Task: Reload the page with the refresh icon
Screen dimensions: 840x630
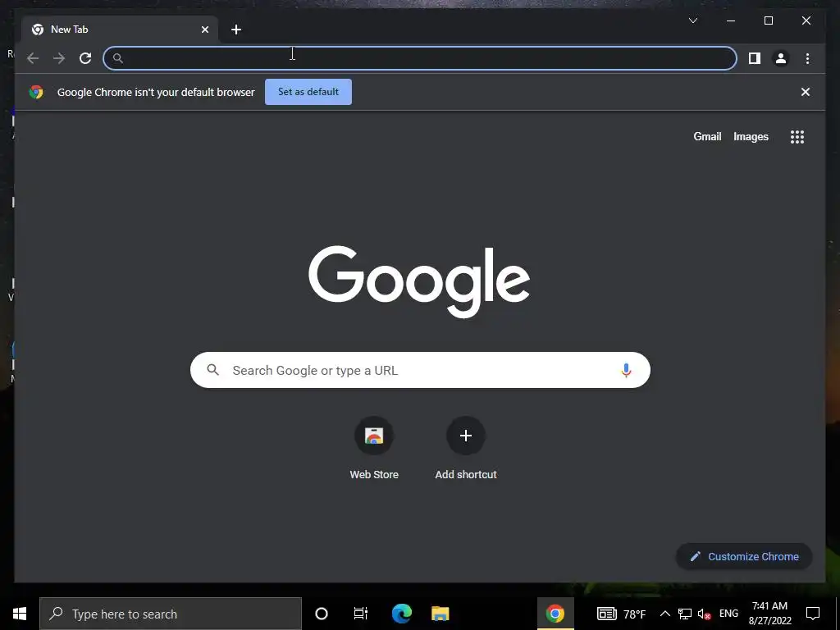Action: 85,58
